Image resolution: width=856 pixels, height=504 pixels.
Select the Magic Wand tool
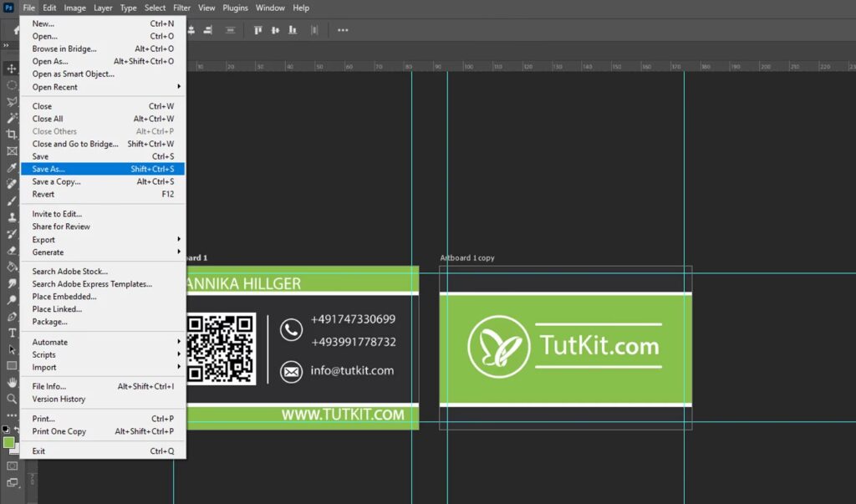coord(12,118)
